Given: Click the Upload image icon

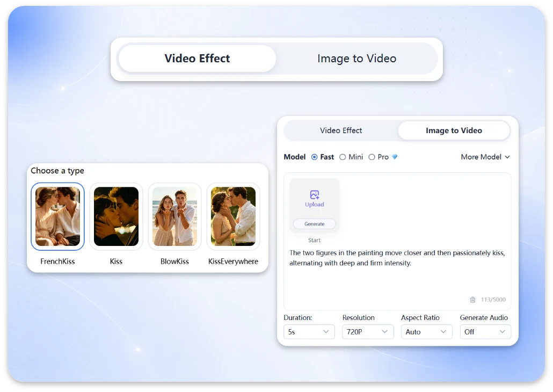Looking at the screenshot, I should tap(314, 195).
